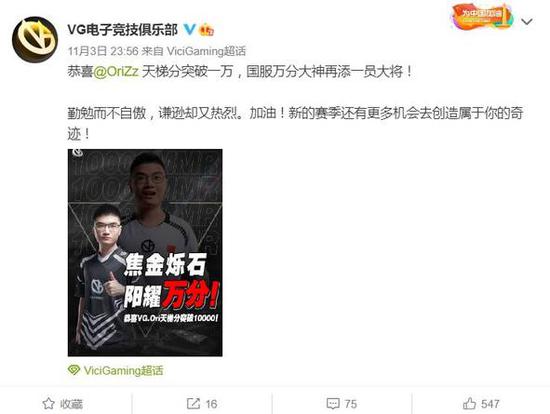Click the star favorite icon

tap(48, 403)
